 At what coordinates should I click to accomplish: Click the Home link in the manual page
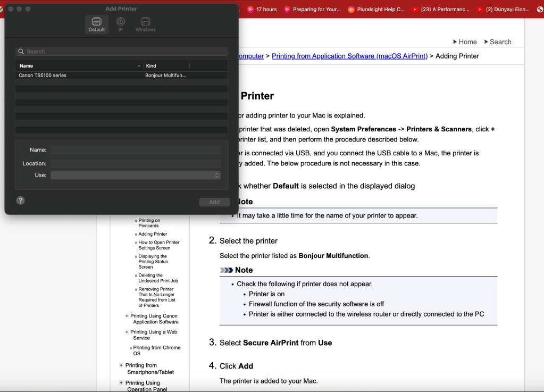[x=467, y=42]
